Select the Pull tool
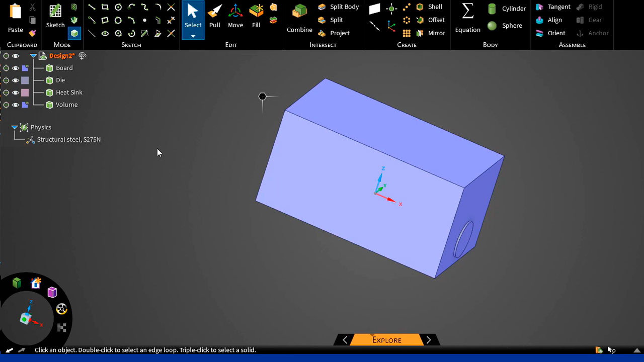The image size is (644, 362). click(x=215, y=16)
